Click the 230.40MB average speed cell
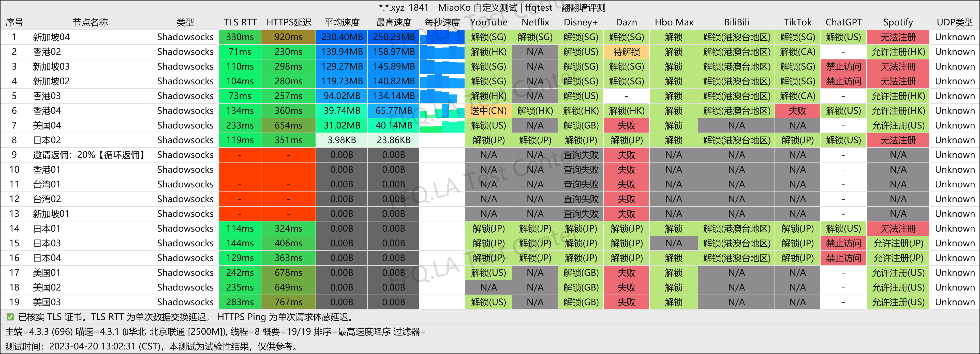Screen dimensions: 980x354 342,37
